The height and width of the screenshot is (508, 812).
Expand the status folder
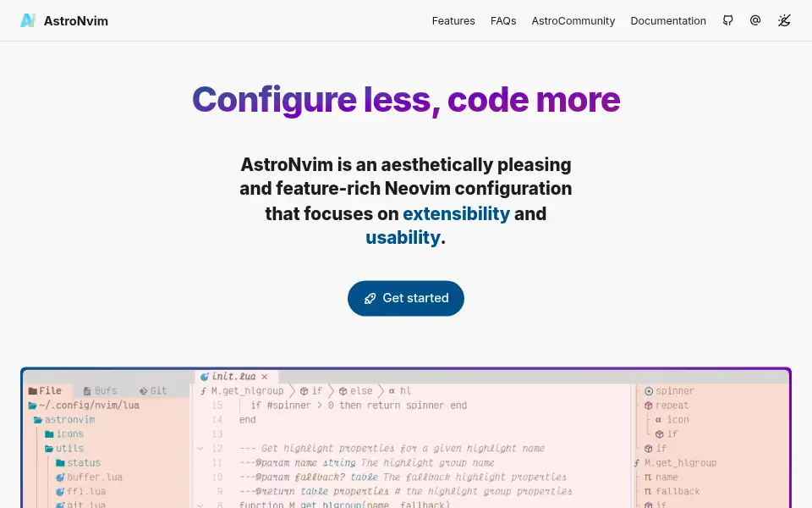[x=78, y=463]
